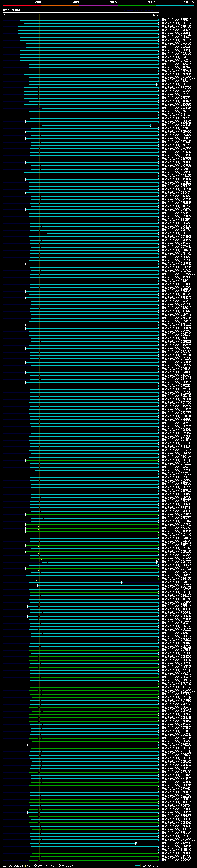This screenshot has width=197, height=868.
Task: Select hit UniRef100_B2W4A9
Action: 177,741
